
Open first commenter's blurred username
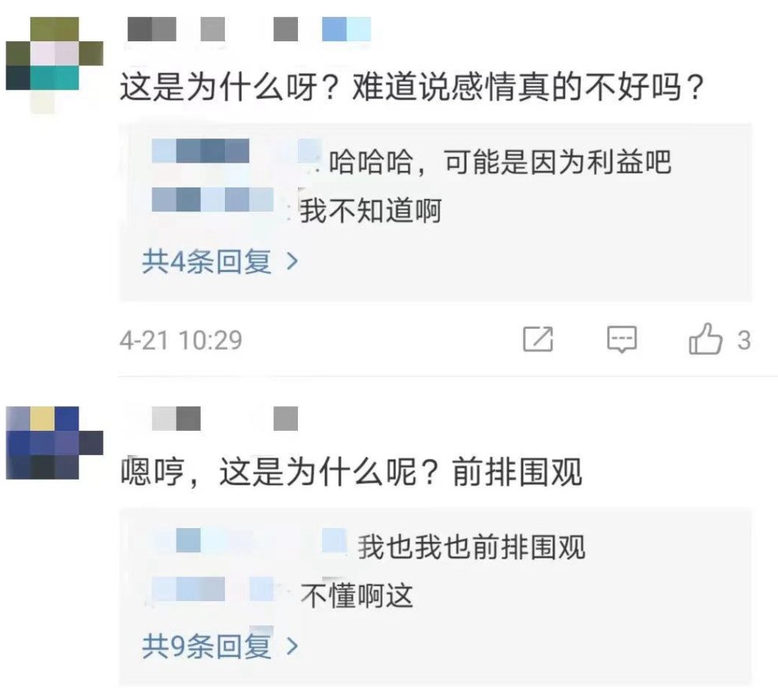pyautogui.click(x=249, y=29)
